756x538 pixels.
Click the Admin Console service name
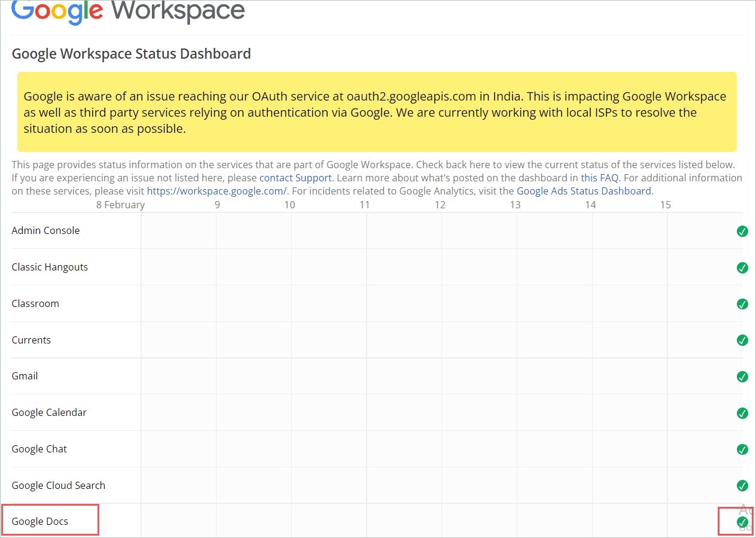click(x=45, y=230)
